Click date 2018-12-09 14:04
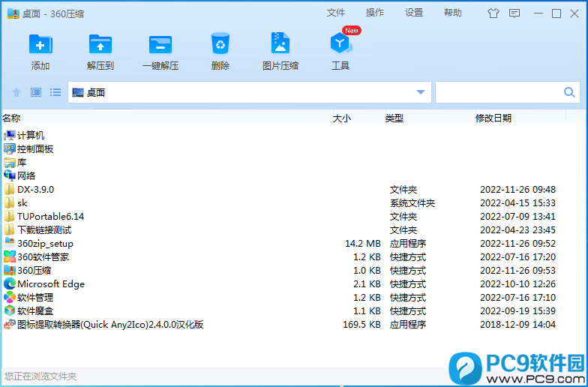This screenshot has height=387, width=588. coord(517,324)
